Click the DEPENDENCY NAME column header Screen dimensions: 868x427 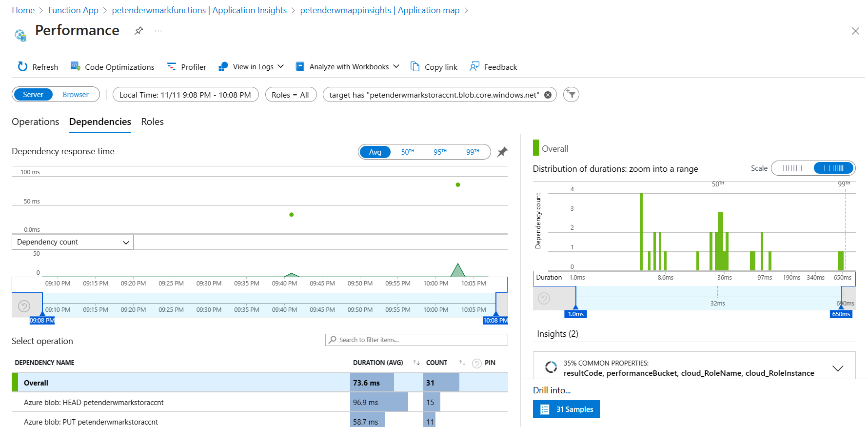pos(44,363)
